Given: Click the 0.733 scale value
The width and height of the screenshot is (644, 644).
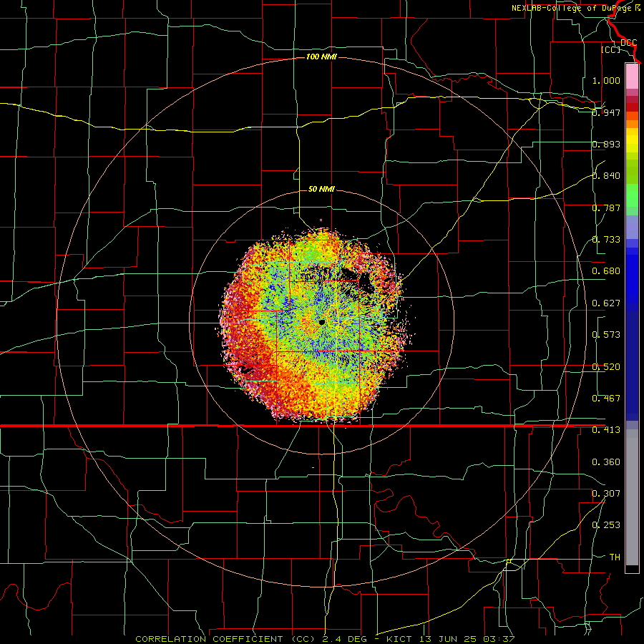Looking at the screenshot, I should tap(606, 240).
